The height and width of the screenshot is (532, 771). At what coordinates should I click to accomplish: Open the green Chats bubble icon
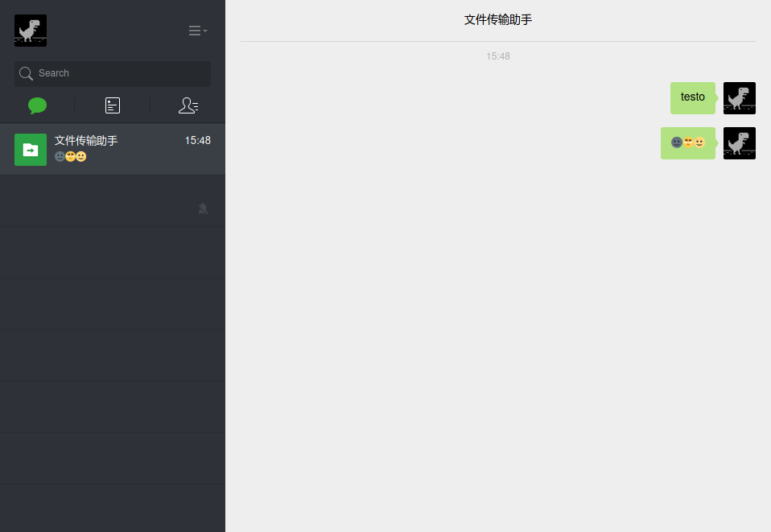(x=37, y=105)
